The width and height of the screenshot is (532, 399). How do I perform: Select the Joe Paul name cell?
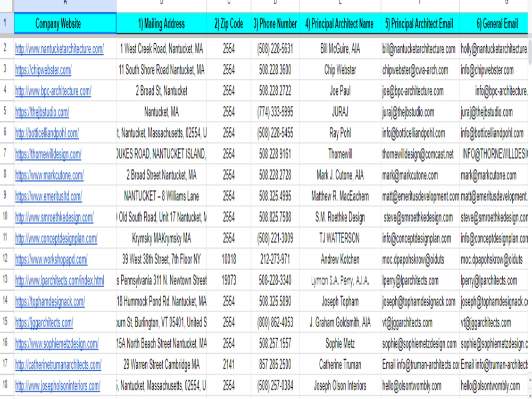pyautogui.click(x=340, y=92)
